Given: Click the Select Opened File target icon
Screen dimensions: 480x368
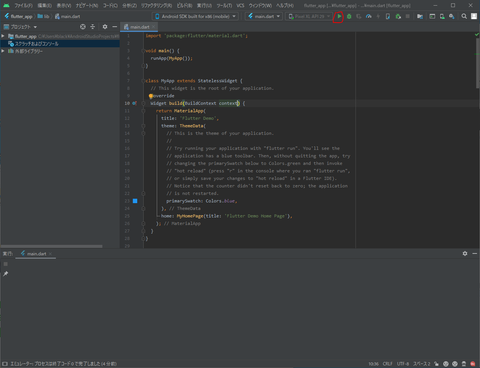Looking at the screenshot, I should point(83,27).
